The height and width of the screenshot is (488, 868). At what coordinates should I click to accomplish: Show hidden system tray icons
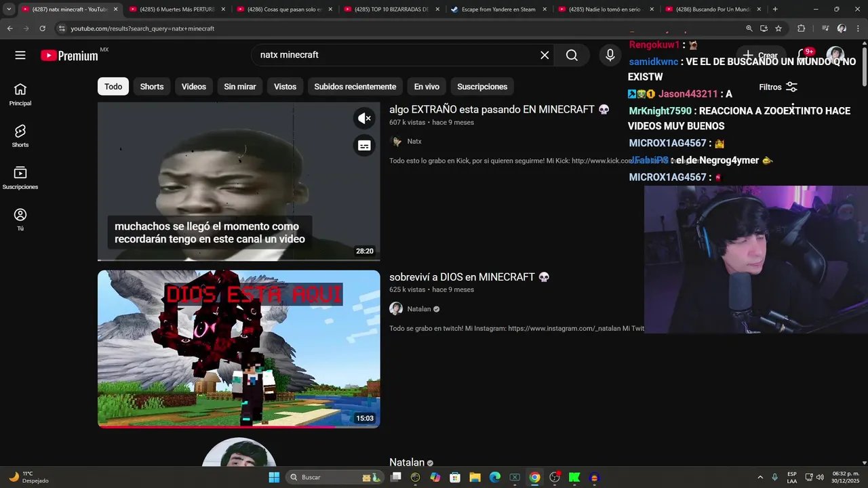point(759,477)
